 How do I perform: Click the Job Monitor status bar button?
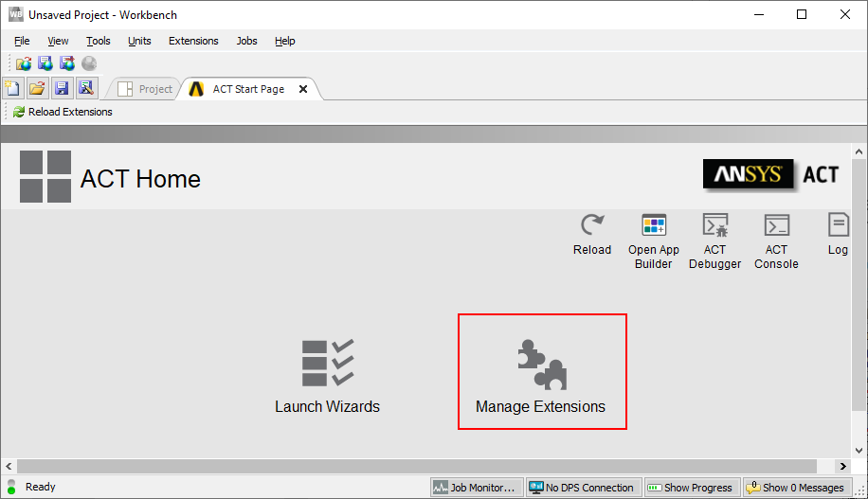(478, 488)
